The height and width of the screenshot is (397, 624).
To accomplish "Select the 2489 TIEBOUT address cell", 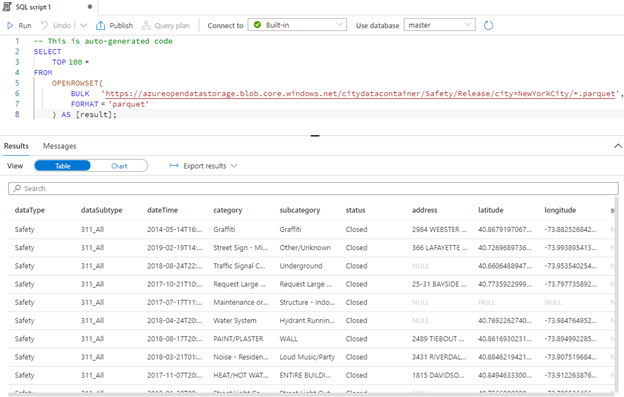I will (x=438, y=339).
